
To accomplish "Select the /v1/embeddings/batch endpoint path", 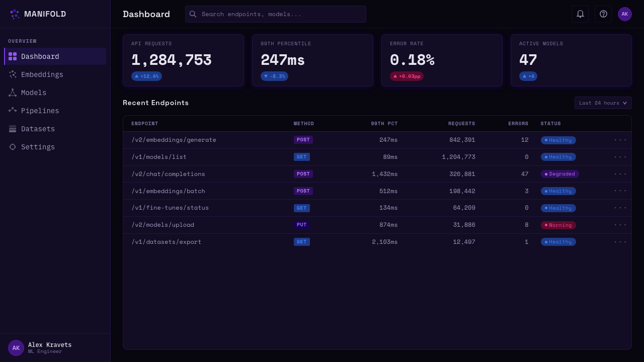I will pos(169,191).
